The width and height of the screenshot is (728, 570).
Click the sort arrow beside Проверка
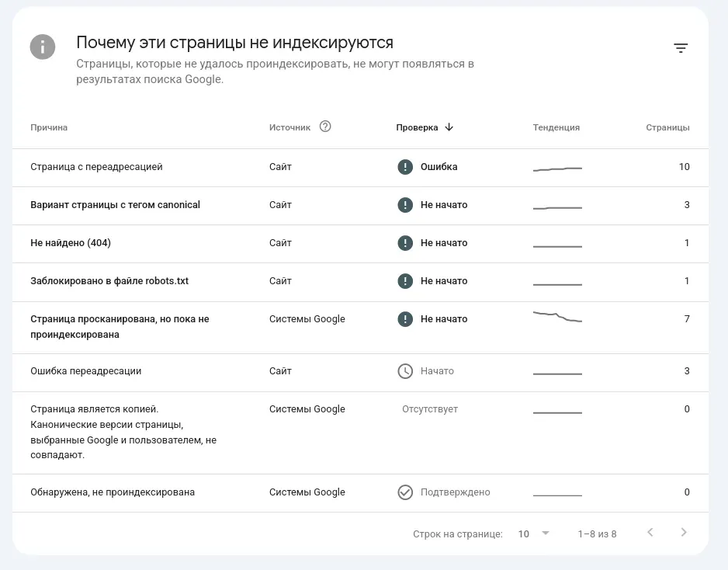449,127
